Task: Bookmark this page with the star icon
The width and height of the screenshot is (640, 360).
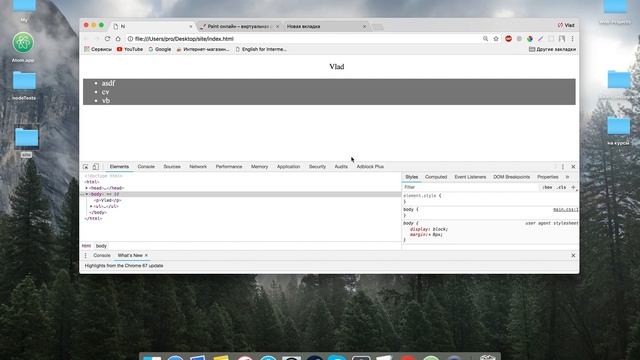Action: [x=496, y=39]
